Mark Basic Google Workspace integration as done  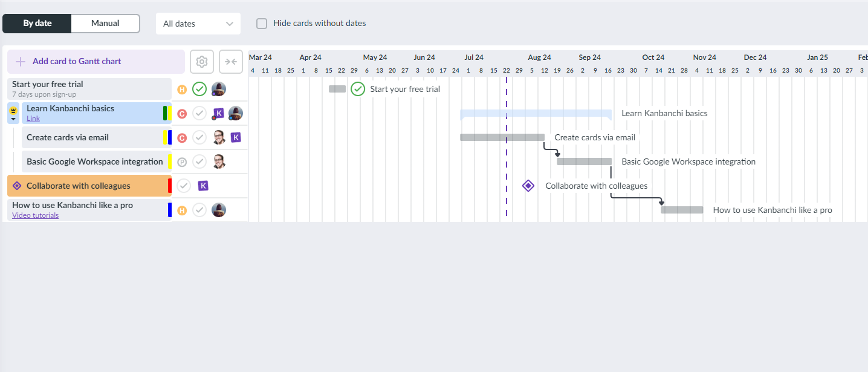point(199,162)
